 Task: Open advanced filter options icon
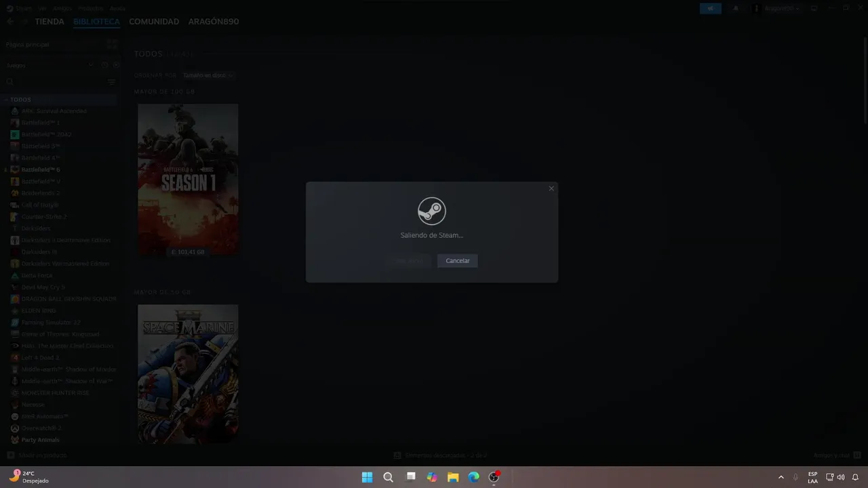point(112,82)
